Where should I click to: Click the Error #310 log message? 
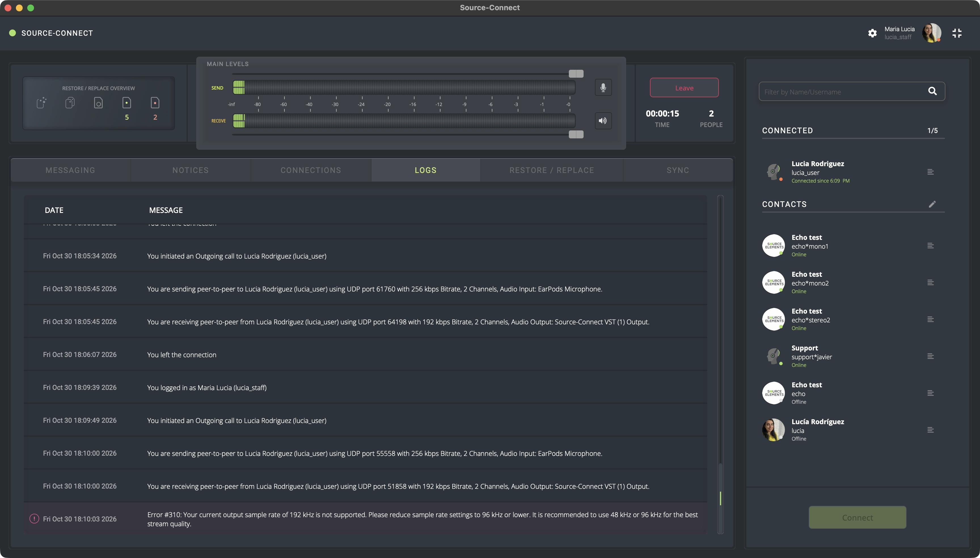click(x=422, y=519)
